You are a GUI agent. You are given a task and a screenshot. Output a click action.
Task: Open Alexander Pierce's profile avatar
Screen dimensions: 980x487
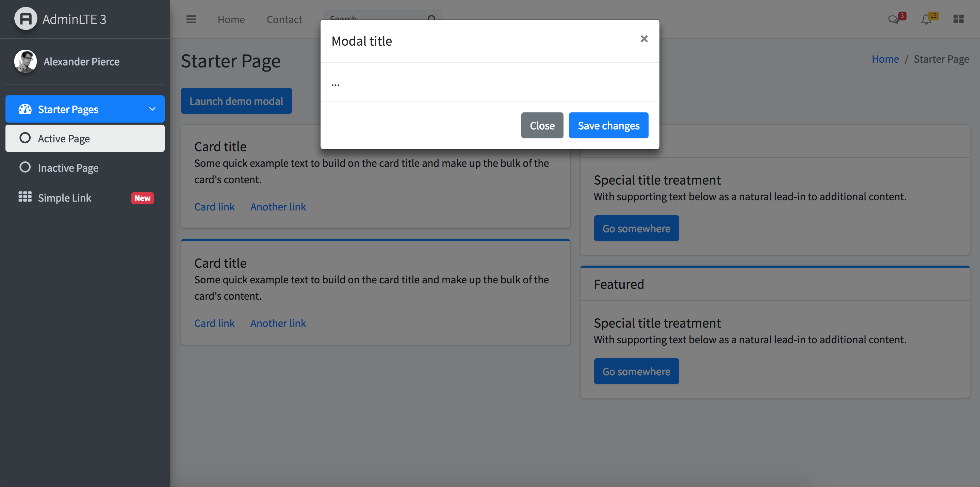[x=25, y=61]
